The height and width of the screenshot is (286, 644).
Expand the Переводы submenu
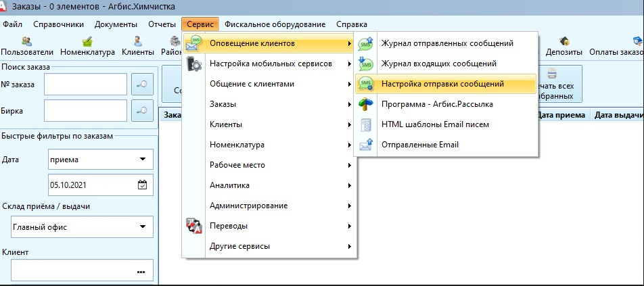pyautogui.click(x=269, y=226)
